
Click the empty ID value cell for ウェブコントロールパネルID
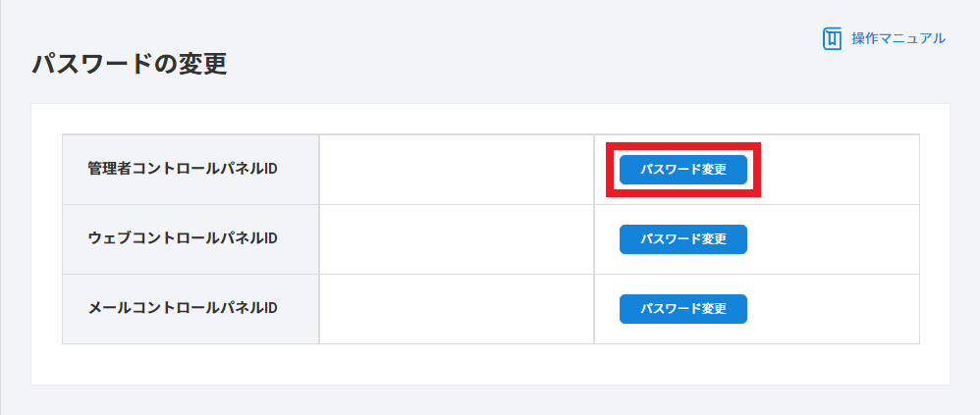457,239
